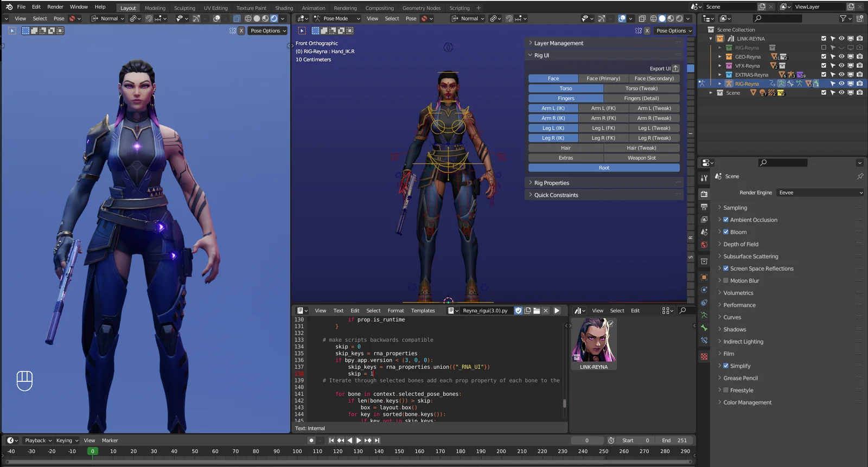Enable Motion Blur checkbox
Image resolution: width=868 pixels, height=467 pixels.
point(726,280)
